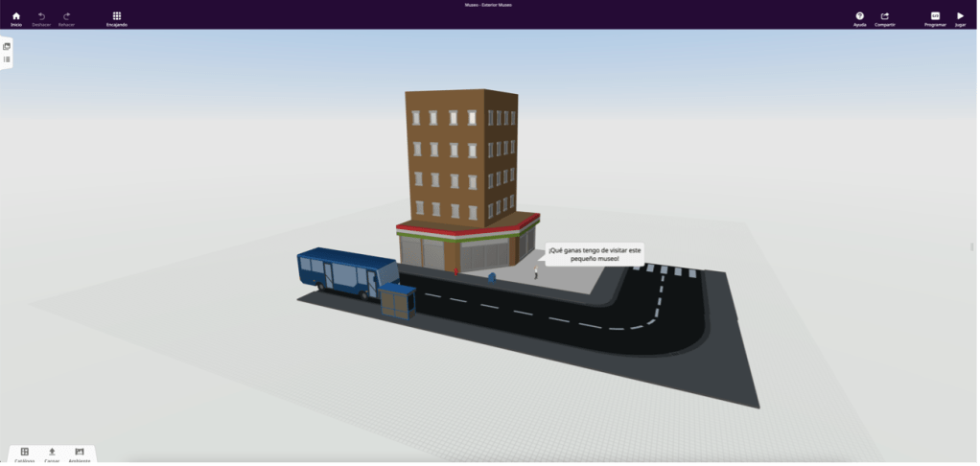Open the Cargar upload tab
Screen dimensions: 980x466
[x=52, y=452]
